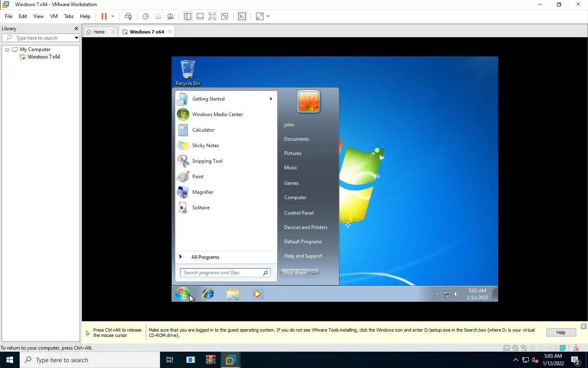Select Windows 7 x64 in Library tree
588x368 pixels.
(44, 57)
